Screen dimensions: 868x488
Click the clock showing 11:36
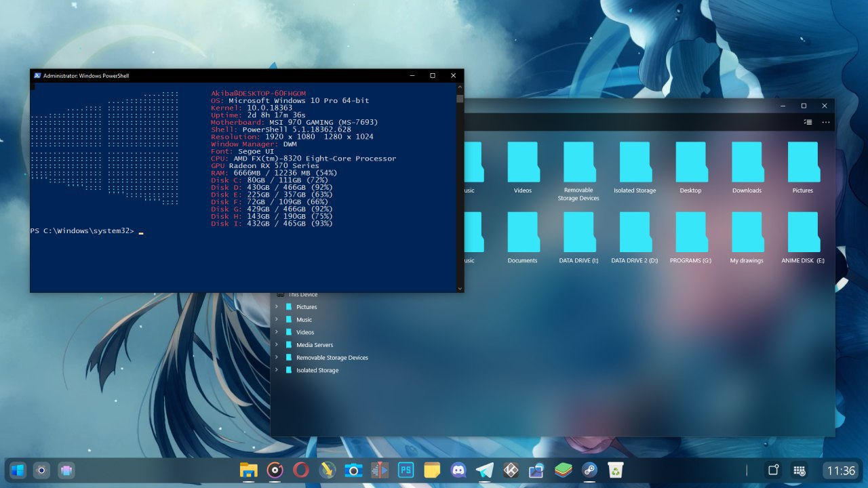841,470
